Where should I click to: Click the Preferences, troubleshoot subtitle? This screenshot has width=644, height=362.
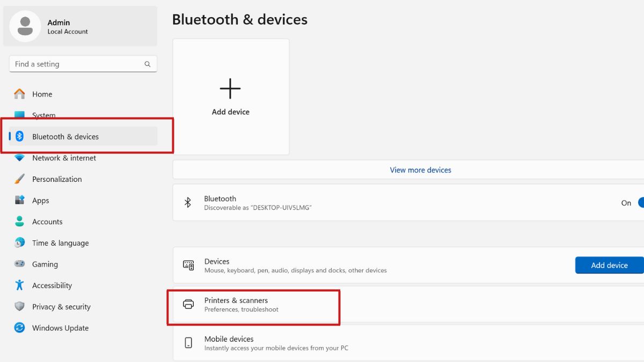click(241, 309)
